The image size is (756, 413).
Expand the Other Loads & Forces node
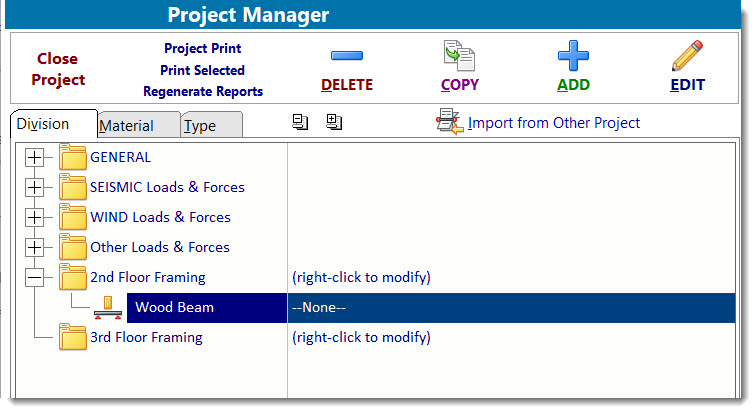coord(35,247)
